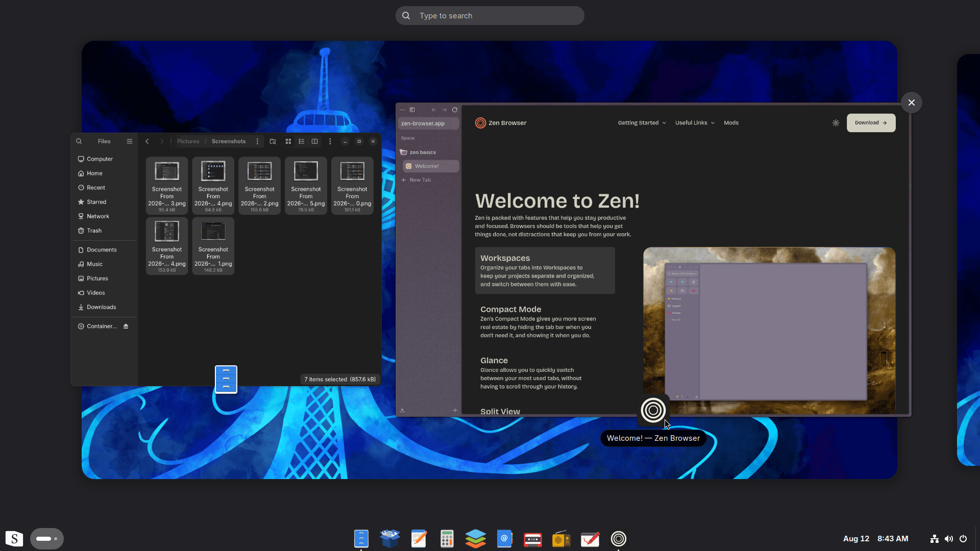Open the Zen three-dot menu
The image size is (980, 551).
pos(402,110)
